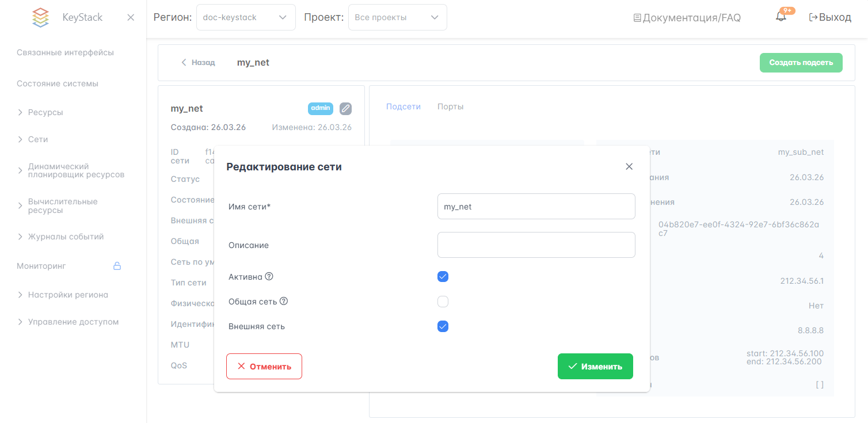Screen dimensions: 868x423
Task: Click the help icon next to Активна
Action: point(269,277)
